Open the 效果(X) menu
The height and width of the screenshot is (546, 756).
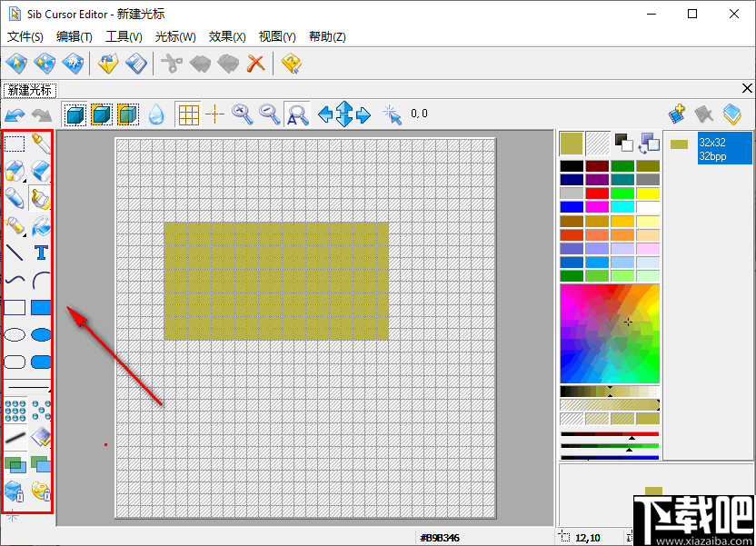[x=226, y=36]
